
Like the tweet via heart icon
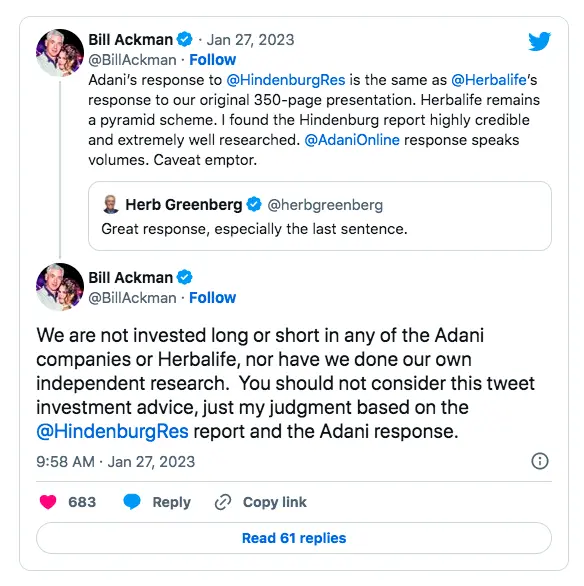tap(48, 502)
